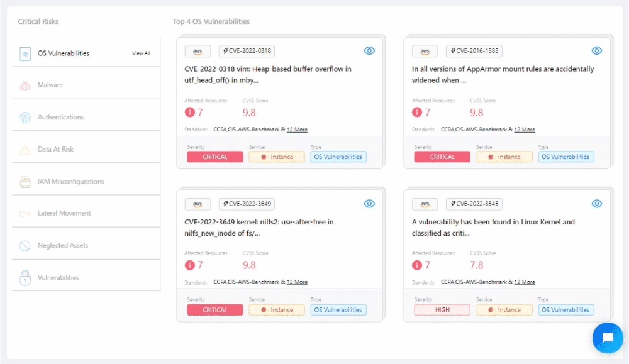Click aws logo on CVE-2016-1585 card
Image resolution: width=629 pixels, height=364 pixels.
(425, 51)
